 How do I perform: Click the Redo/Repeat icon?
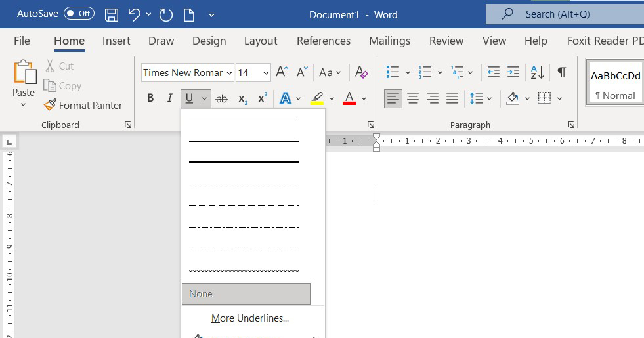coord(165,15)
